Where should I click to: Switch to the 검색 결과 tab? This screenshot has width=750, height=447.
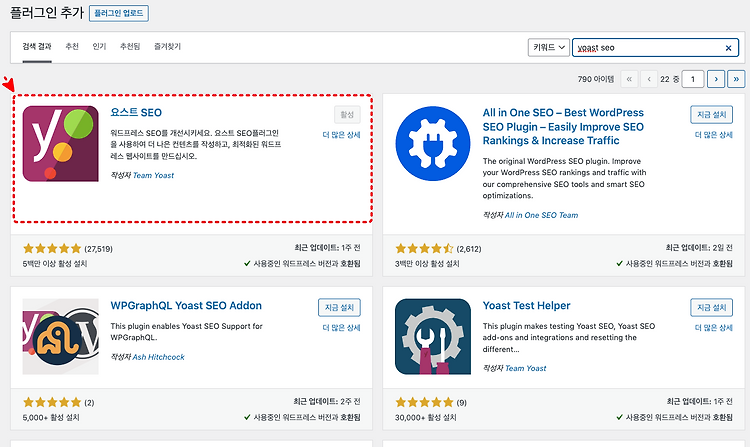[37, 46]
